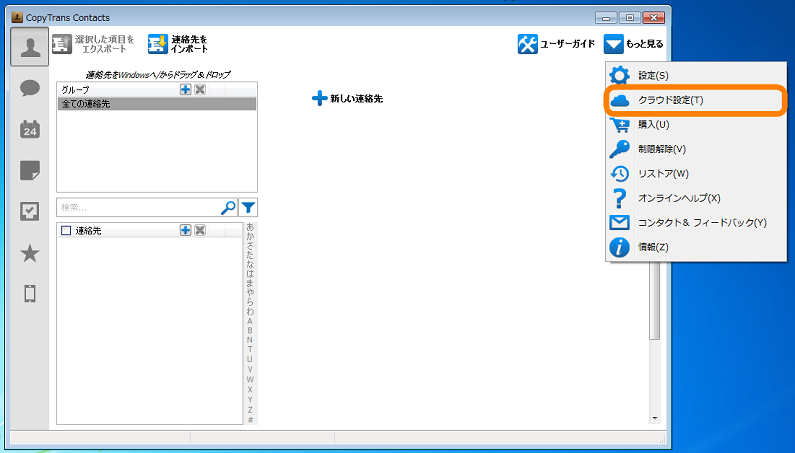The width and height of the screenshot is (795, 453).
Task: Open the Messages speech bubble section
Action: (30, 88)
